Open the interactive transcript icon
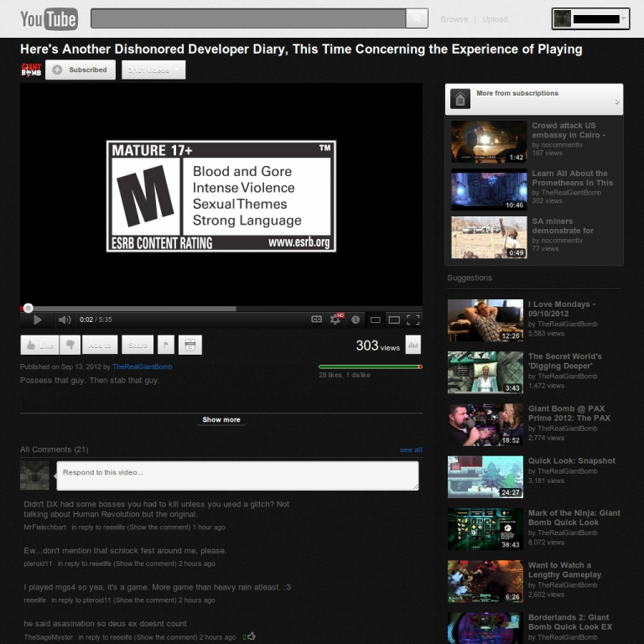This screenshot has height=644, width=644. pos(190,345)
